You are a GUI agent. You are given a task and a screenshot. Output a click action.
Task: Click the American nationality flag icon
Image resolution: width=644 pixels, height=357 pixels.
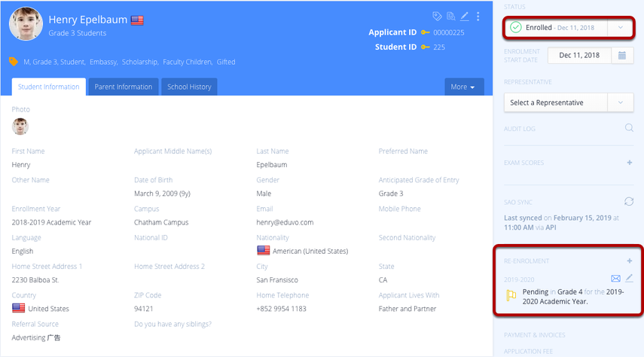pos(264,250)
